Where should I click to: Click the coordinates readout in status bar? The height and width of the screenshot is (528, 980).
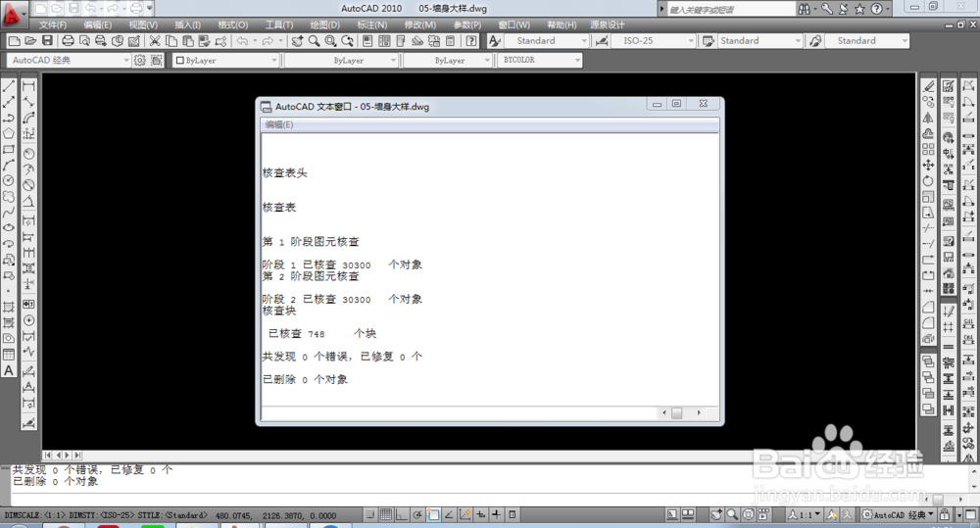276,515
